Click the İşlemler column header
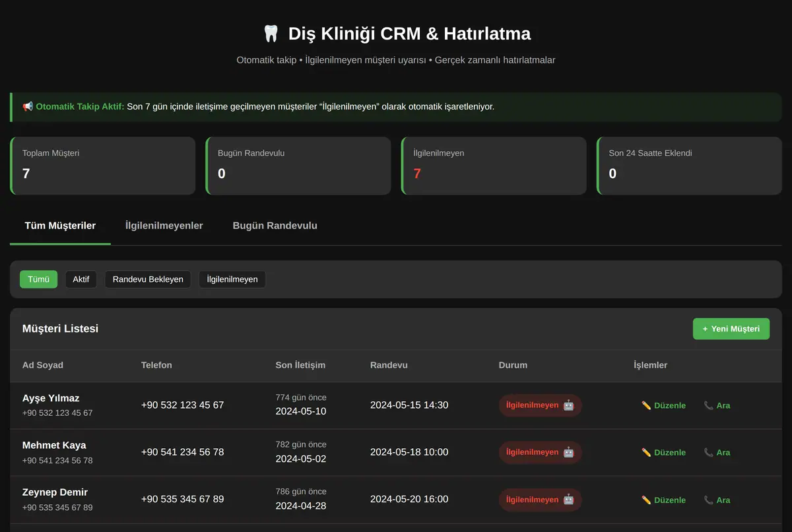Image resolution: width=792 pixels, height=532 pixels. 651,365
